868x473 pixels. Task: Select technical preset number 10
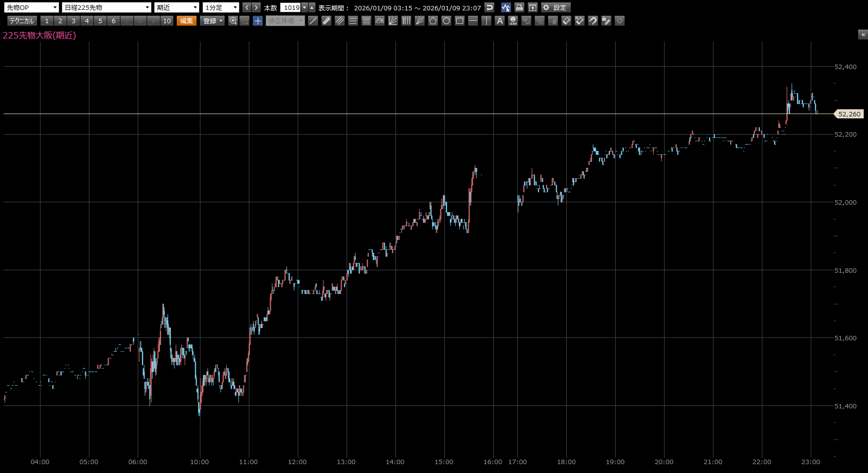click(x=167, y=21)
